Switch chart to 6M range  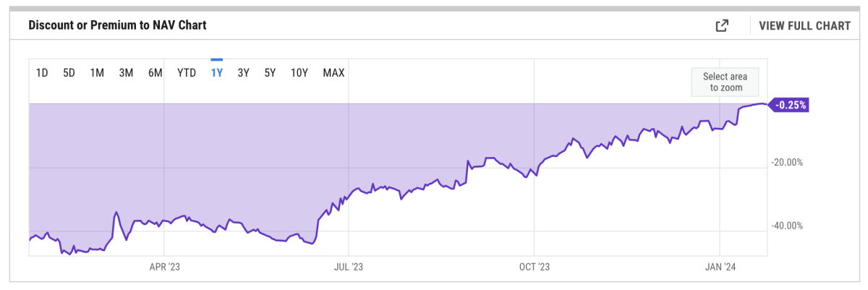point(155,72)
